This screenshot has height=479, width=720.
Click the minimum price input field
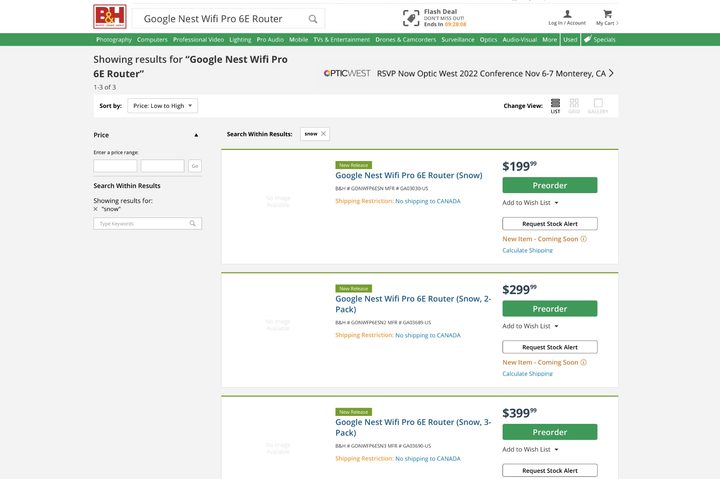click(115, 166)
